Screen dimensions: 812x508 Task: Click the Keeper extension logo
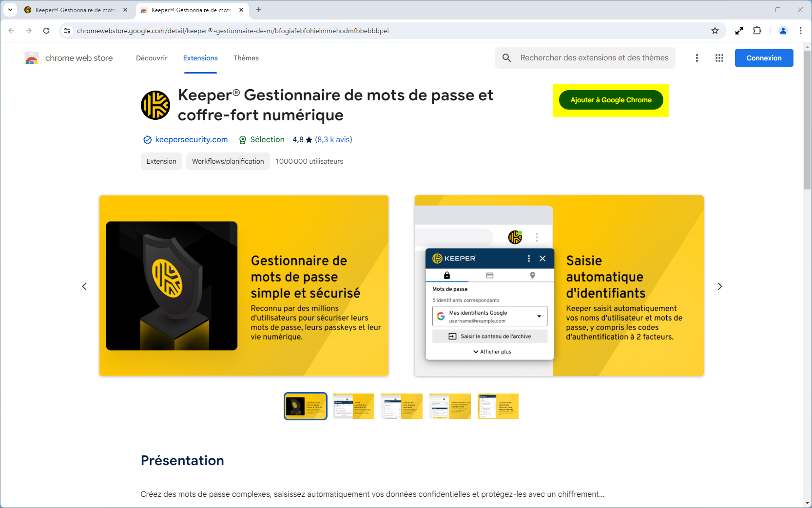click(155, 105)
